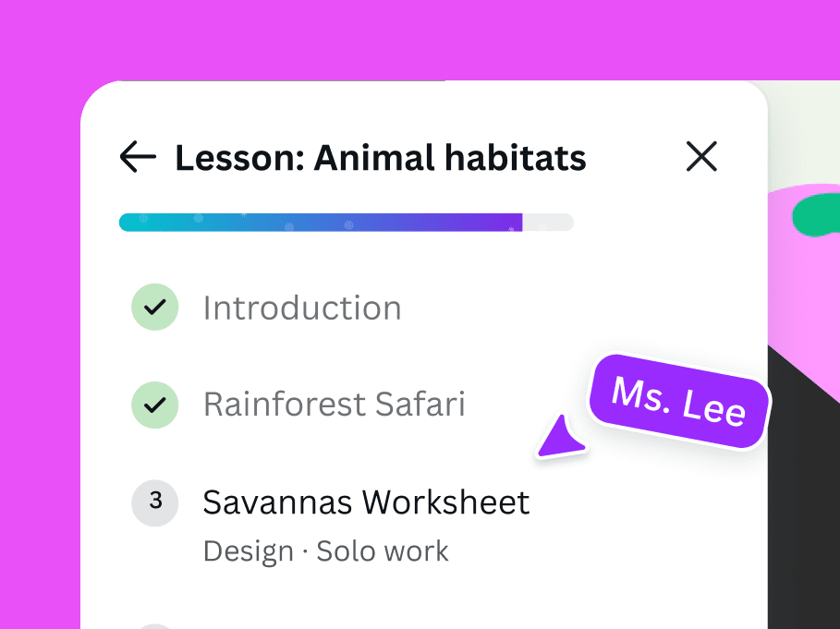Screen dimensions: 840x629
Task: Expand the Rainforest Safari step
Action: click(x=334, y=405)
